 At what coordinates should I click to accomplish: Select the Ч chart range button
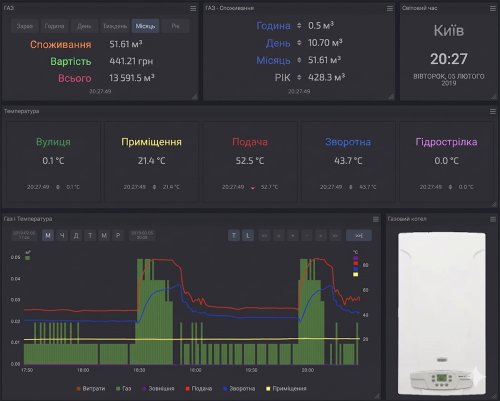[x=62, y=236]
